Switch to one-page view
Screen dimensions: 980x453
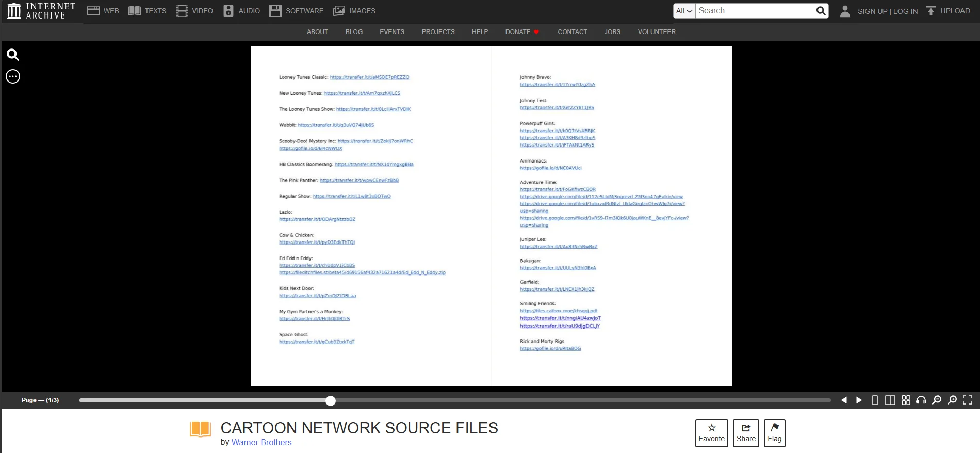point(875,400)
